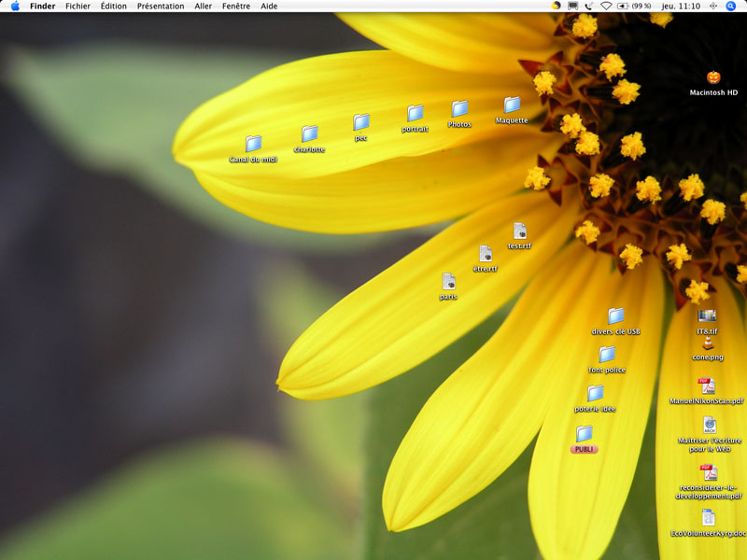
Task: Select the Canal du midi folder
Action: (x=253, y=144)
